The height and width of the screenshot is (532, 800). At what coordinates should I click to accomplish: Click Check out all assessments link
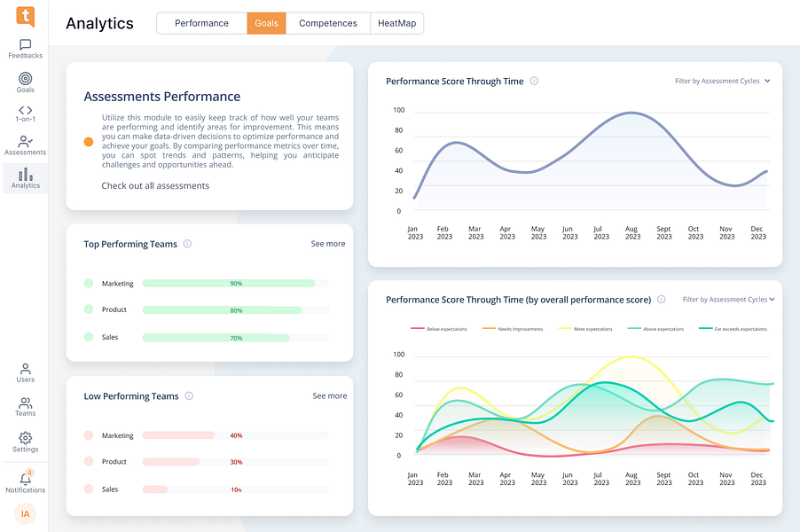155,185
